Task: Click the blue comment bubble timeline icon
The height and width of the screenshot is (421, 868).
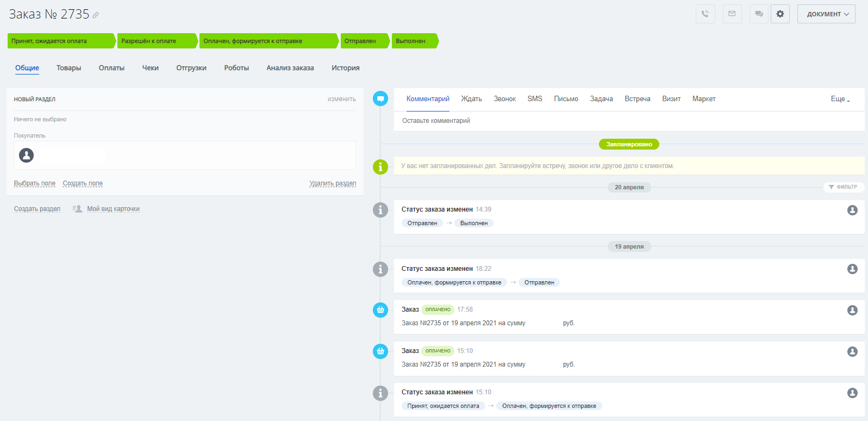Action: point(380,98)
